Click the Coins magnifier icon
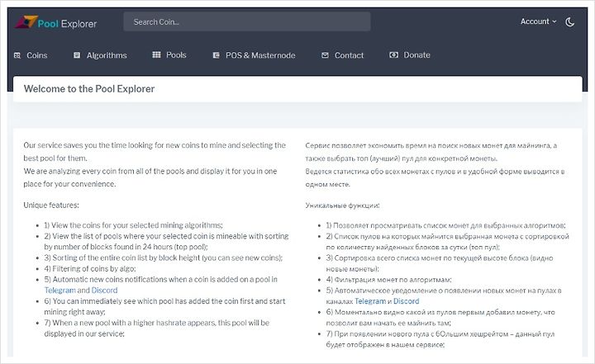The width and height of the screenshot is (595, 364). (x=17, y=55)
